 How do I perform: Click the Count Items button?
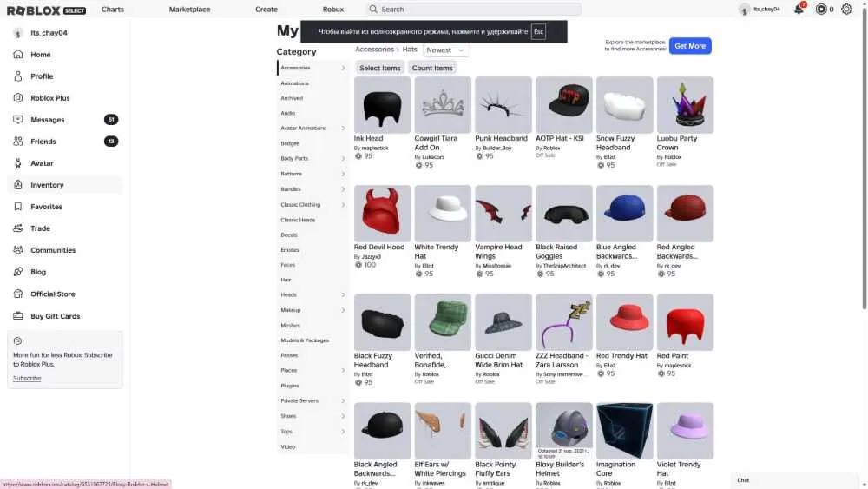click(x=432, y=68)
